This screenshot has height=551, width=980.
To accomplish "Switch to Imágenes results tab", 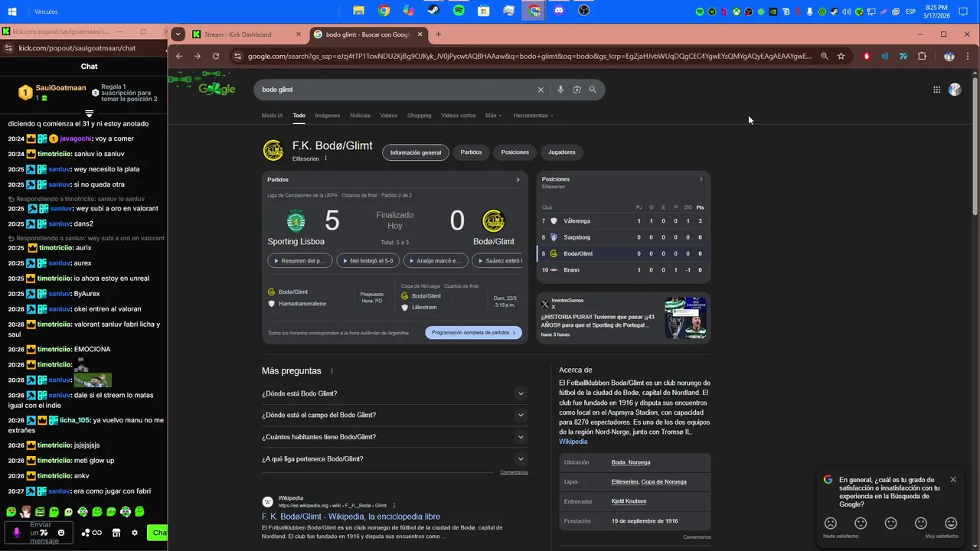I will click(327, 116).
